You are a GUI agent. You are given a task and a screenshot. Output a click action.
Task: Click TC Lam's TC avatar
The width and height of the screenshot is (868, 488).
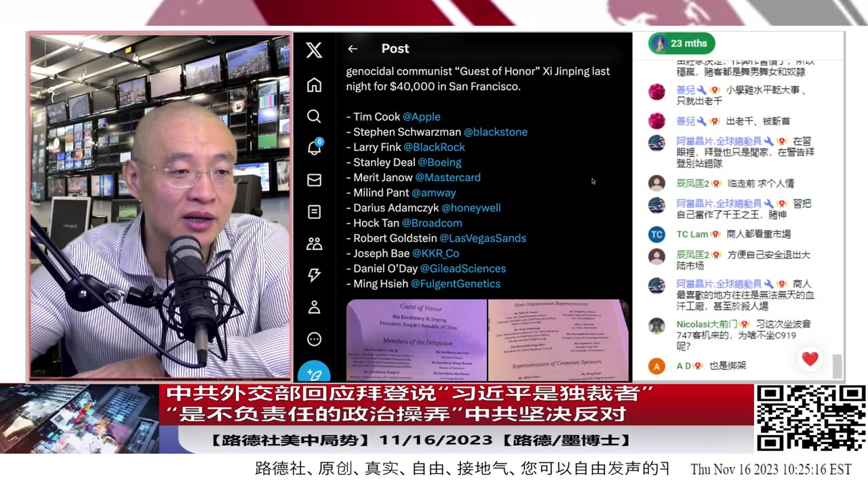click(x=656, y=235)
